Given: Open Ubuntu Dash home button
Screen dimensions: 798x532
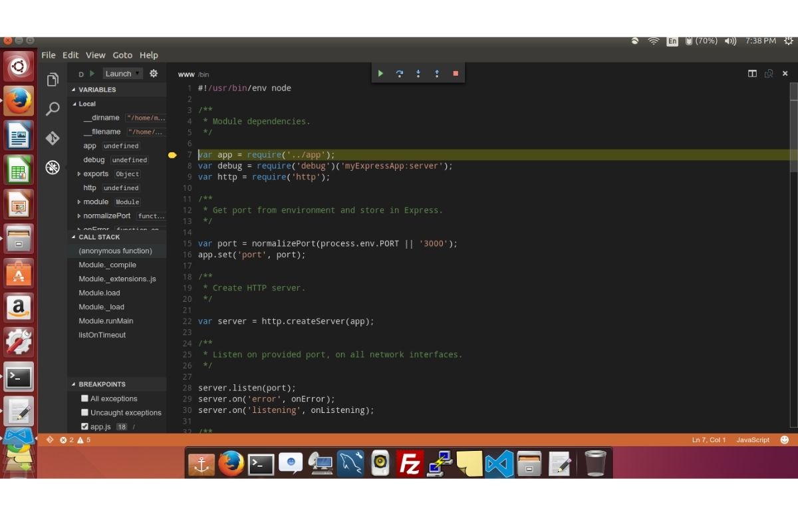Looking at the screenshot, I should 19,66.
